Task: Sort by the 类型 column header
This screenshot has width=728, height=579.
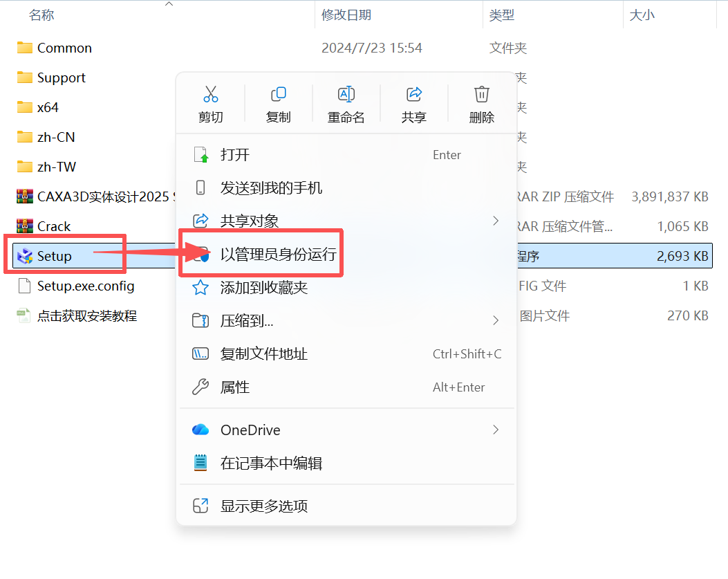Action: pyautogui.click(x=502, y=15)
